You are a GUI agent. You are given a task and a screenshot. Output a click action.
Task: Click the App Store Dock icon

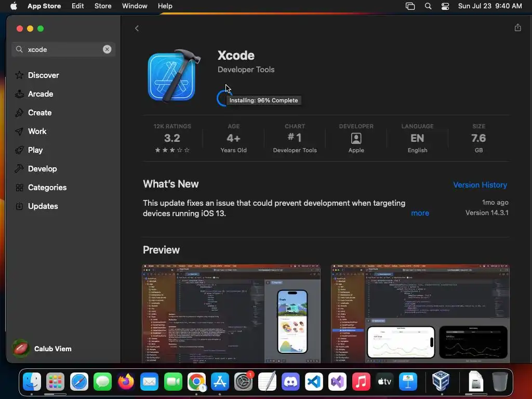(x=220, y=381)
